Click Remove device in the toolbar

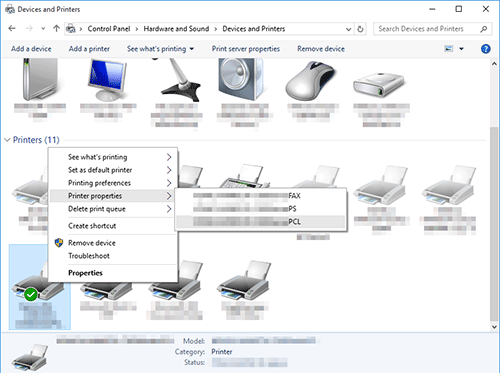[x=321, y=49]
